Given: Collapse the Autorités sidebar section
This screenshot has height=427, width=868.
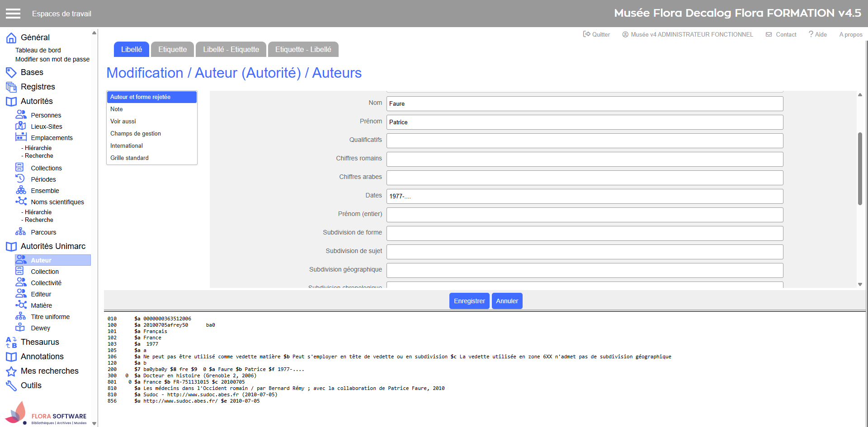Looking at the screenshot, I should point(37,101).
